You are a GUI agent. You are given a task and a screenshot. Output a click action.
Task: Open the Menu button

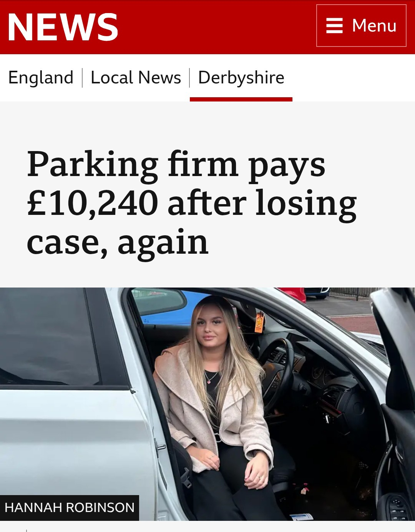[x=361, y=26]
